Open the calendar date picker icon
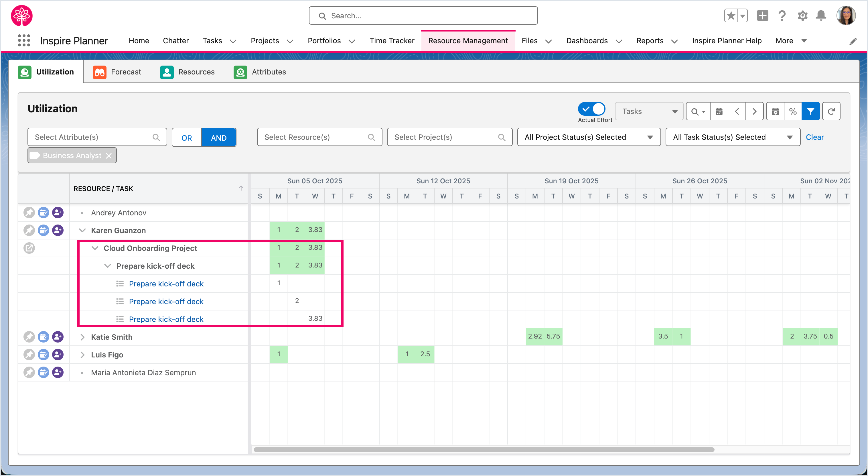The image size is (868, 476). pyautogui.click(x=719, y=111)
